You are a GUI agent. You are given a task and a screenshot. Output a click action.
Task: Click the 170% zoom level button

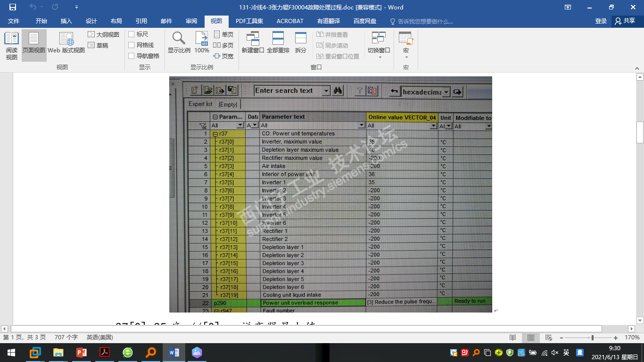coord(632,337)
